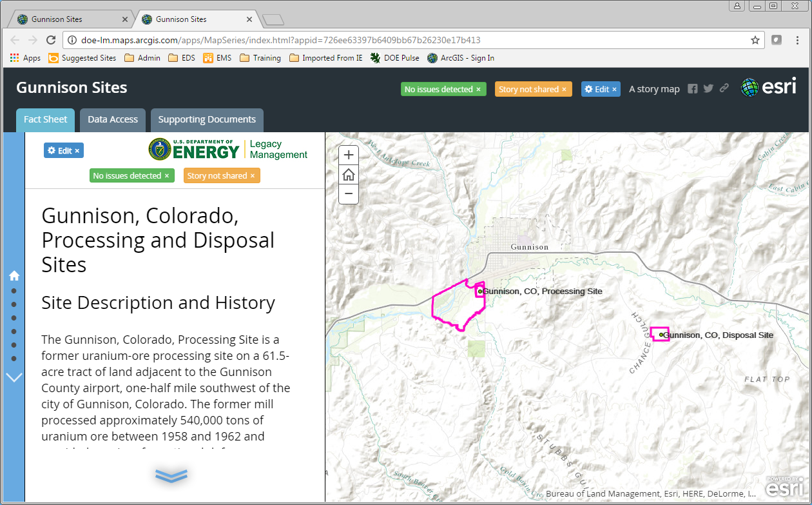Reset map to home extent
Viewport: 812px width, 505px height.
click(x=349, y=174)
